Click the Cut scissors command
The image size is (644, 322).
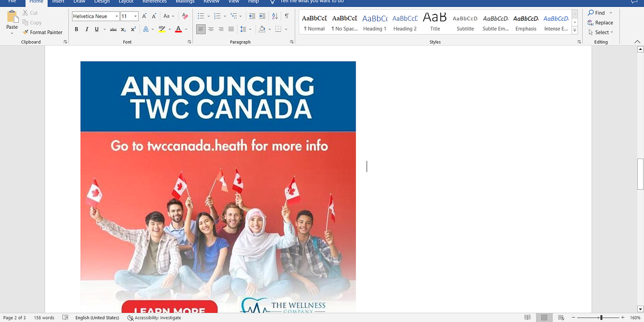tap(30, 13)
